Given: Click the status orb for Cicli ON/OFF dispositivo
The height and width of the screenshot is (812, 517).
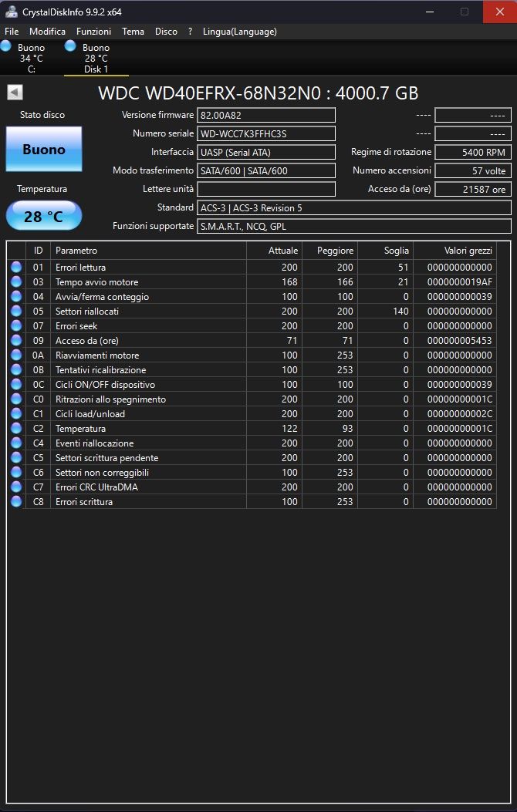Looking at the screenshot, I should click(x=16, y=384).
